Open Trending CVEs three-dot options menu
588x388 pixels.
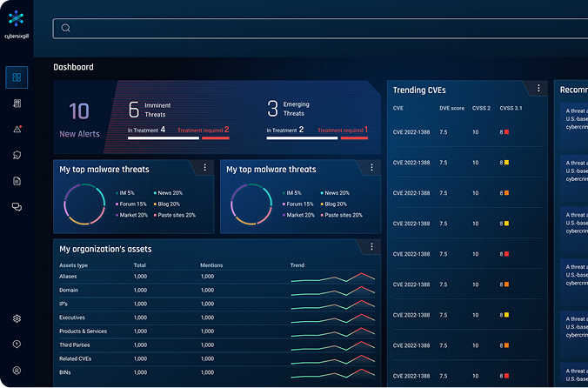[538, 89]
